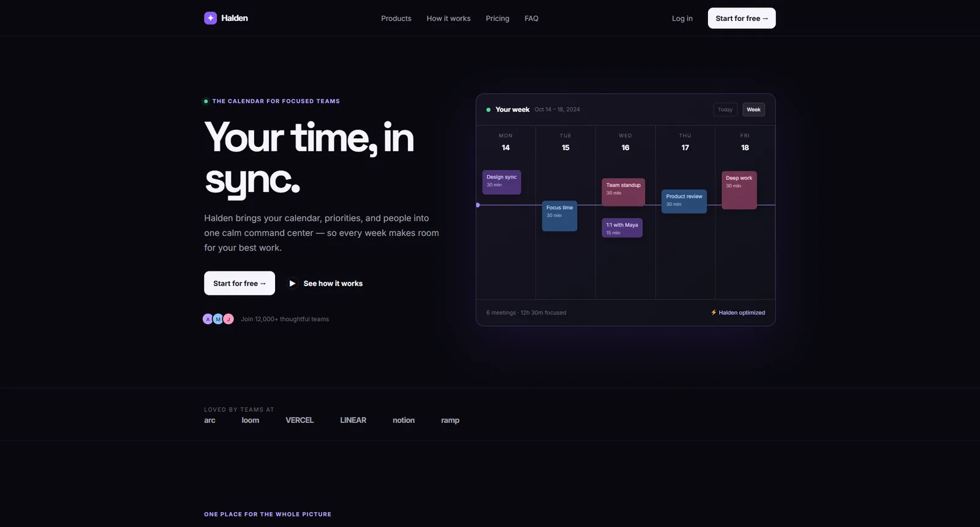Open the Team standup event
The width and height of the screenshot is (980, 527).
tap(624, 192)
